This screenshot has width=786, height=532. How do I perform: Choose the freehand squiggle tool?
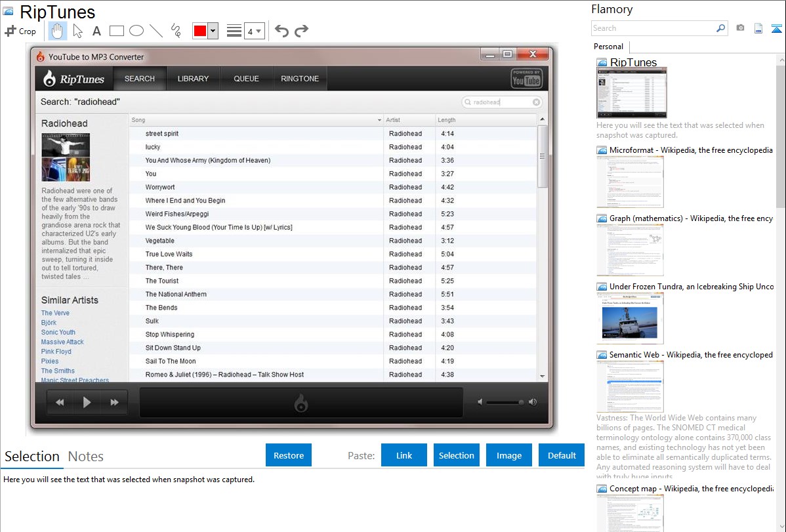point(176,31)
